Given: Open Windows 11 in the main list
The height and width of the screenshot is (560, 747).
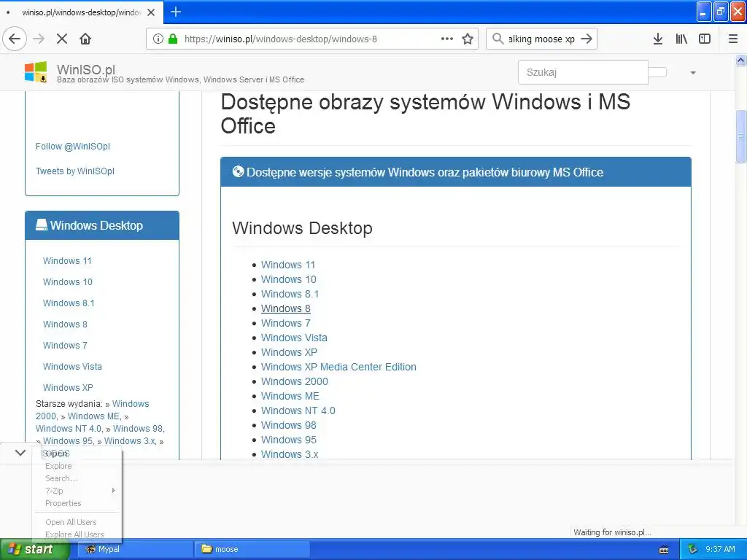Looking at the screenshot, I should 288,265.
